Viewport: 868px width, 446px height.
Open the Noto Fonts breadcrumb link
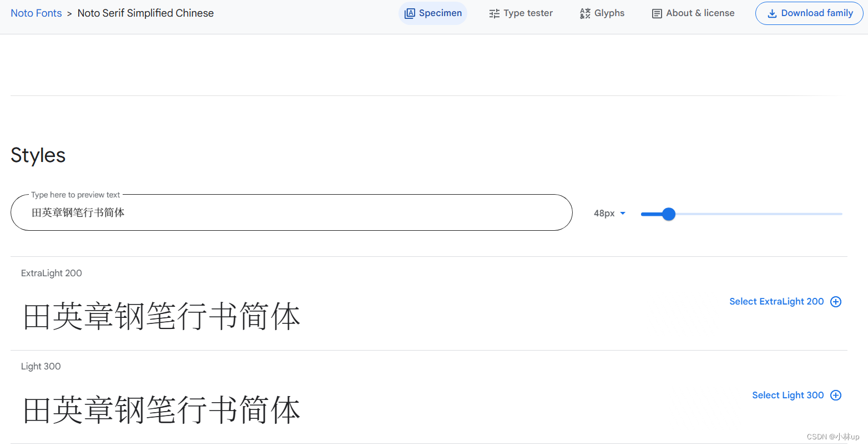tap(36, 13)
